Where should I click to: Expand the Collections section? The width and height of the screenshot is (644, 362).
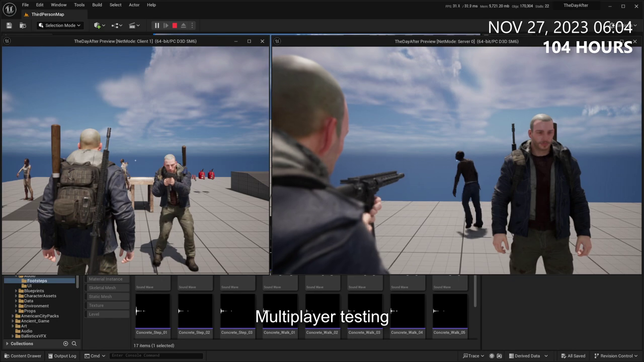[7, 343]
